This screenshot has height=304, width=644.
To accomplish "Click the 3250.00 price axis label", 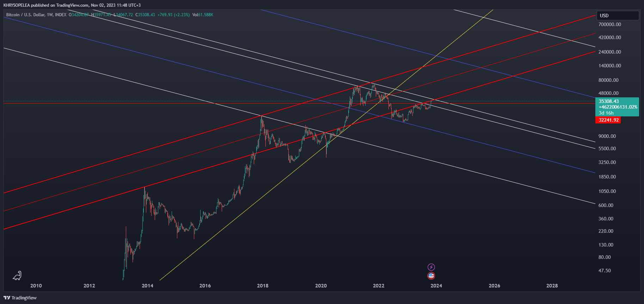I will click(607, 162).
